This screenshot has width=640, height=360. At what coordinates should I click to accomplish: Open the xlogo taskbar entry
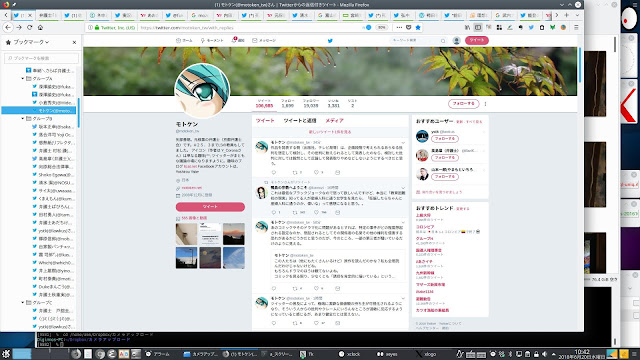(x=426, y=354)
